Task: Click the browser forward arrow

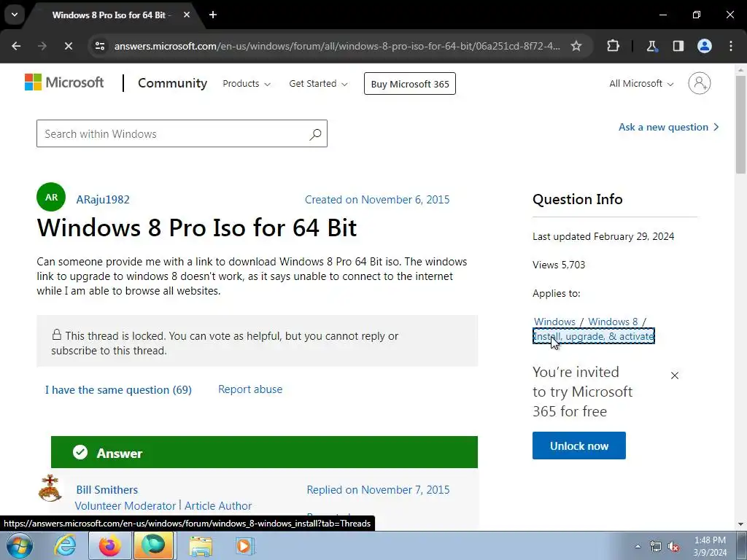Action: [42, 46]
